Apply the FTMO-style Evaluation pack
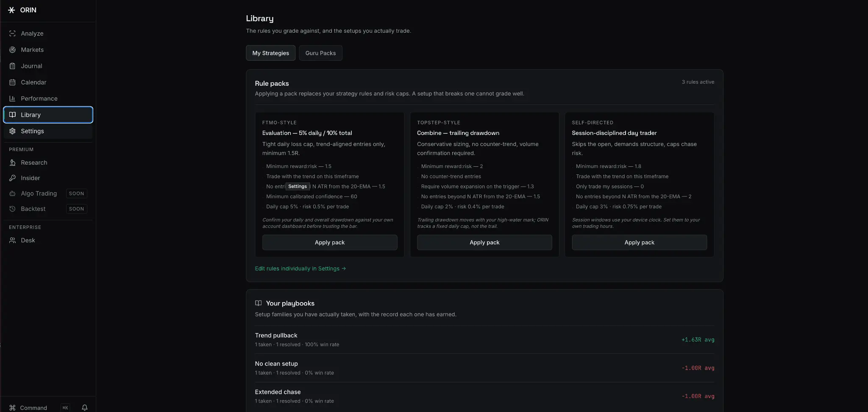 coord(330,242)
